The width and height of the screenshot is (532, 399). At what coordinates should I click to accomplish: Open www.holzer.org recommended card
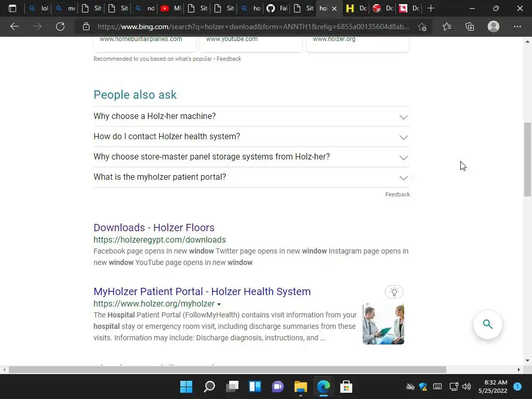click(x=357, y=44)
